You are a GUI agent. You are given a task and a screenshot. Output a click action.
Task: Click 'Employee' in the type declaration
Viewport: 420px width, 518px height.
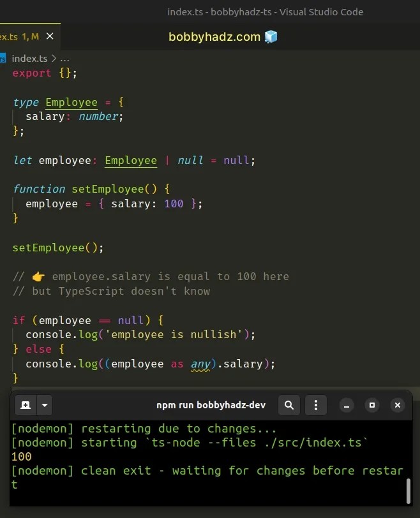[x=71, y=103]
